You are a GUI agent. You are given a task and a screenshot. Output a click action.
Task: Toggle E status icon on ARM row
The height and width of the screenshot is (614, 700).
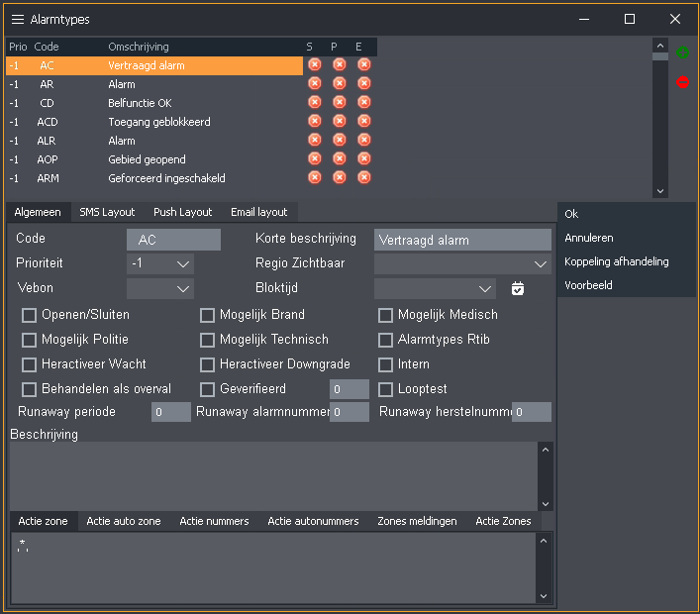[x=364, y=177]
